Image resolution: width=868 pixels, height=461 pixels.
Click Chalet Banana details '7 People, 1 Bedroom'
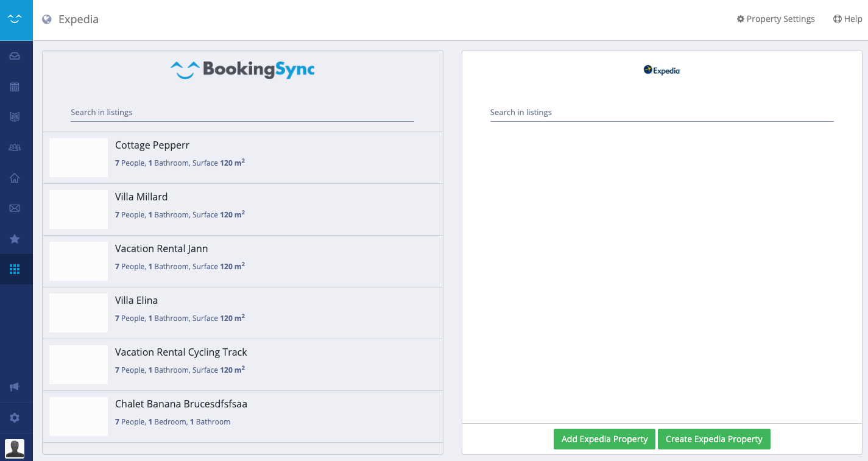click(150, 421)
